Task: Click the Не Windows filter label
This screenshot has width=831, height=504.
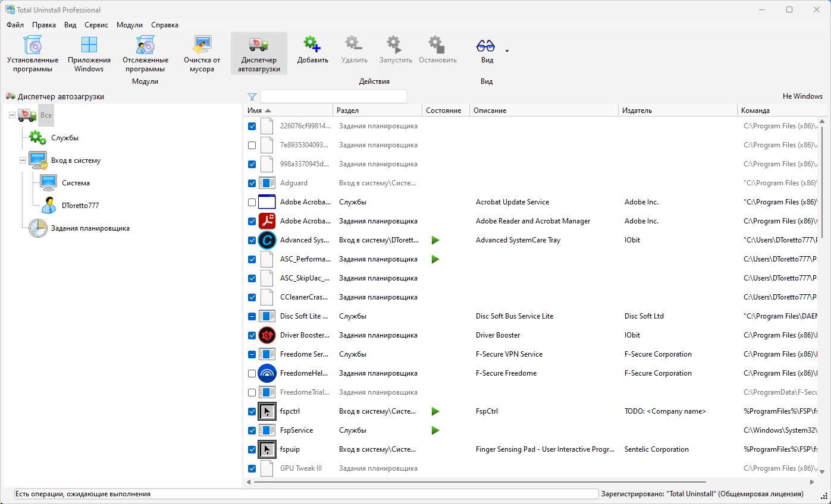Action: pyautogui.click(x=802, y=96)
